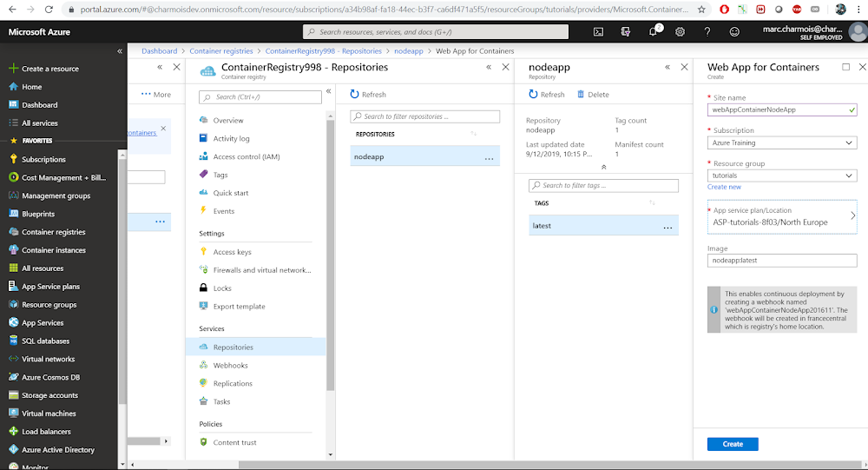Viewport: 868px width, 470px height.
Task: Open the Cloud Shell icon in top bar
Action: 598,32
